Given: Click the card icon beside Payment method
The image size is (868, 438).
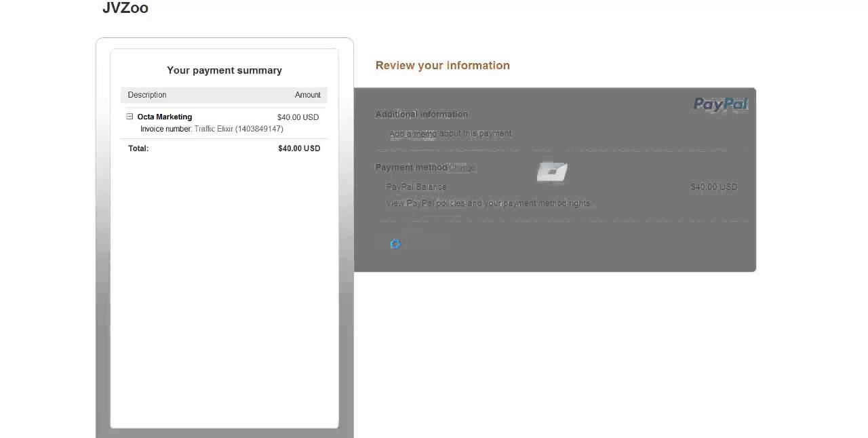Looking at the screenshot, I should pos(552,172).
